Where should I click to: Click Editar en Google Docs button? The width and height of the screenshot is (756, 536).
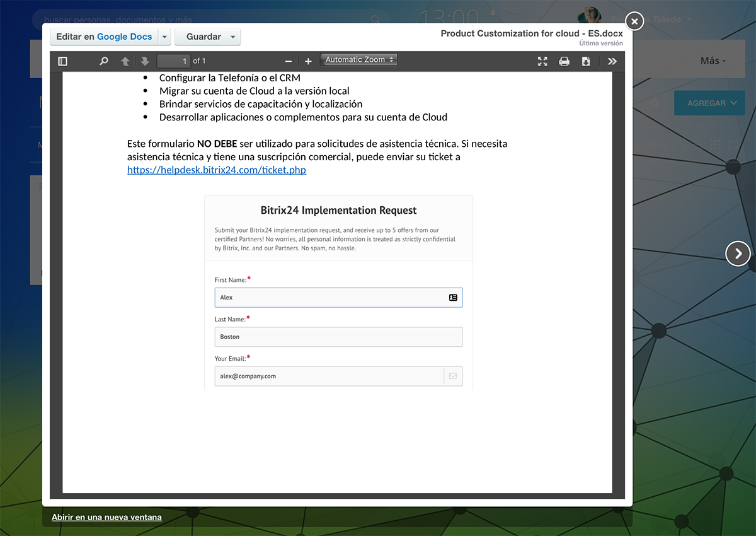tap(104, 37)
